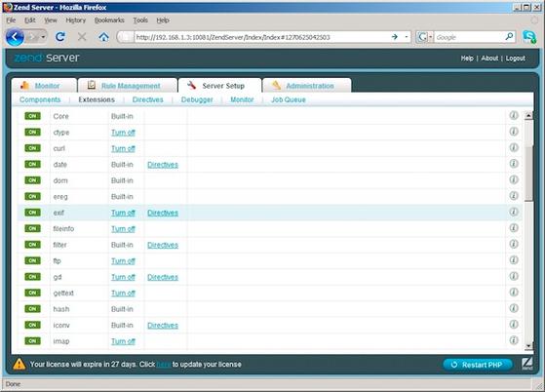The image size is (545, 392).
Task: Go to the browser home page icon
Action: (x=103, y=37)
